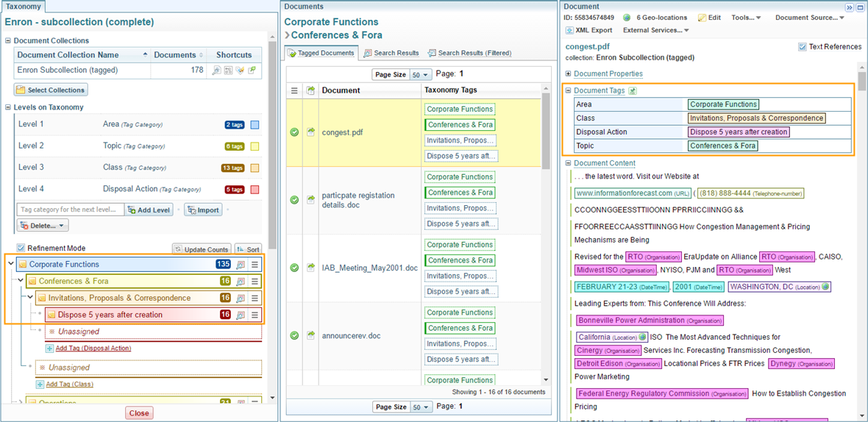Click the XML Export icon
Image resolution: width=868 pixels, height=422 pixels.
point(570,30)
